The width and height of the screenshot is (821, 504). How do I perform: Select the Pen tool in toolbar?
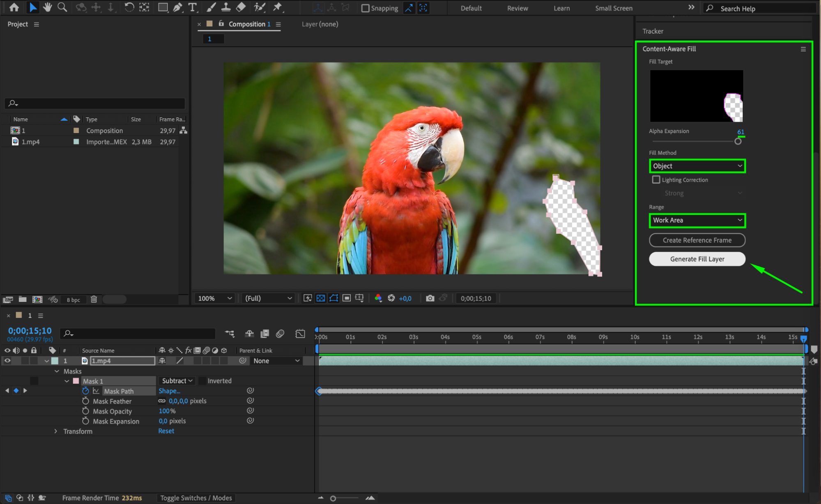tap(177, 7)
